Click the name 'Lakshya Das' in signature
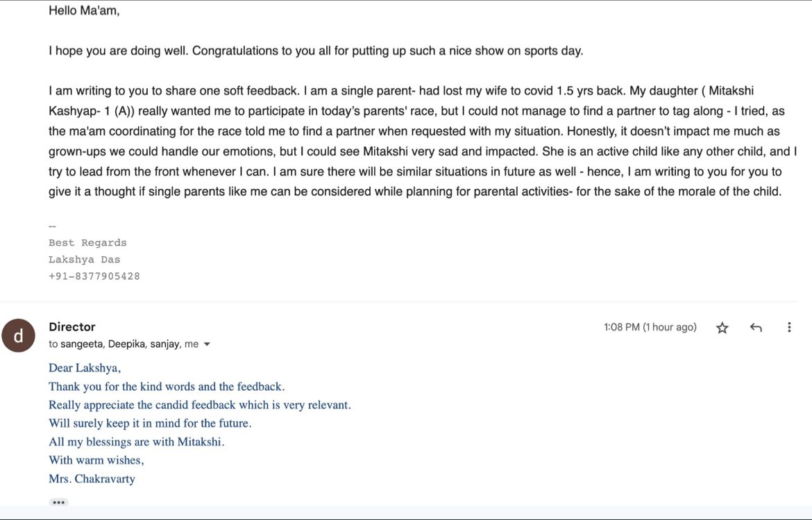812x520 pixels. click(x=85, y=260)
